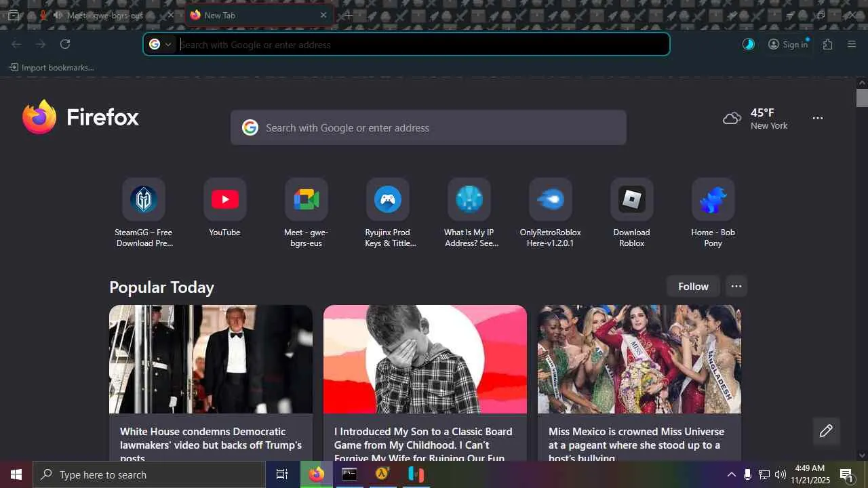Click the weather cloud icon
This screenshot has height=488, width=868.
(732, 119)
